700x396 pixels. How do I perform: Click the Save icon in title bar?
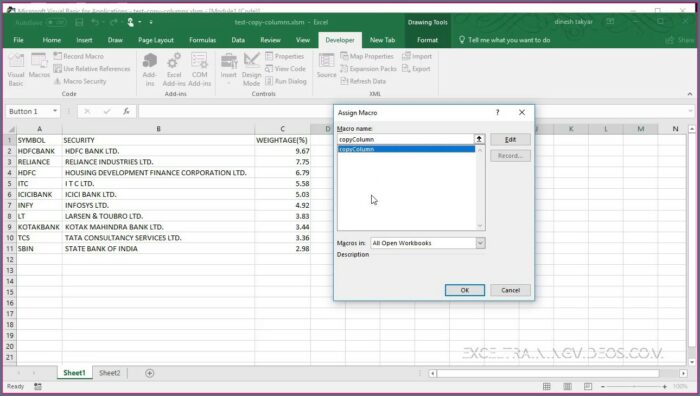[x=79, y=22]
